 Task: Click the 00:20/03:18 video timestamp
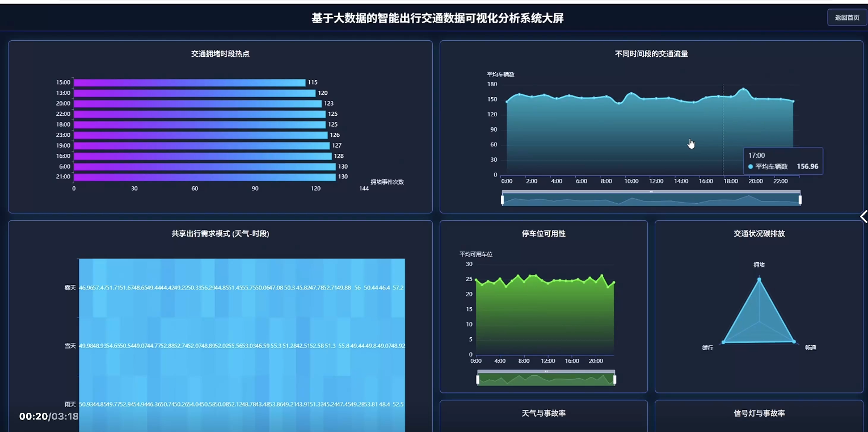click(49, 416)
